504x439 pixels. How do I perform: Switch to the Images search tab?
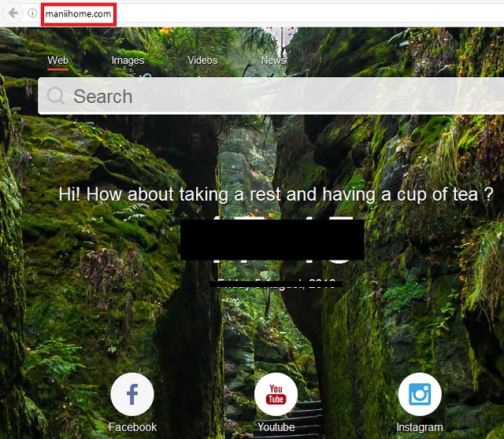coord(128,61)
